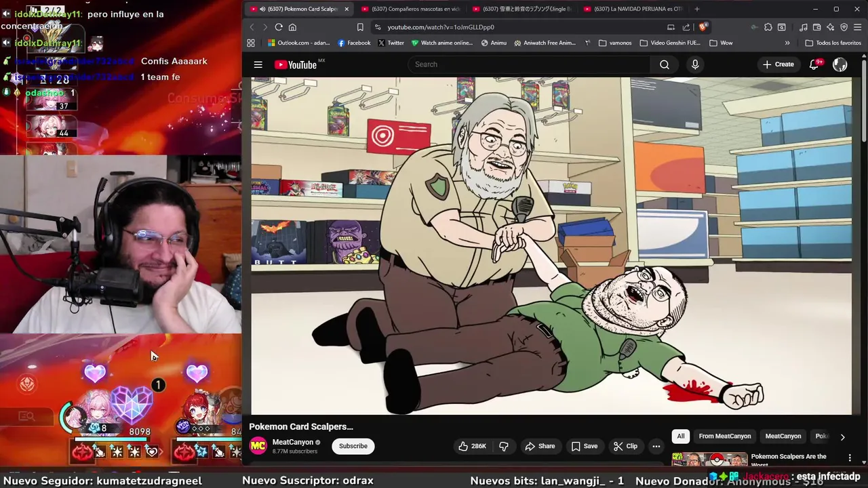Open Brave Shields lion icon
The image size is (868, 488).
703,27
